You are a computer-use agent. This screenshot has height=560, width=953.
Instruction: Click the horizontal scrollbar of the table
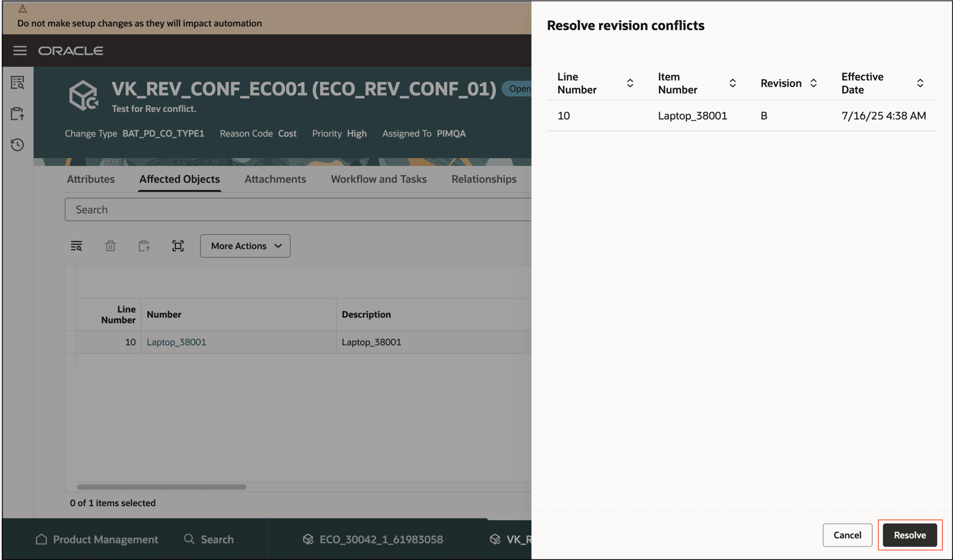[161, 487]
